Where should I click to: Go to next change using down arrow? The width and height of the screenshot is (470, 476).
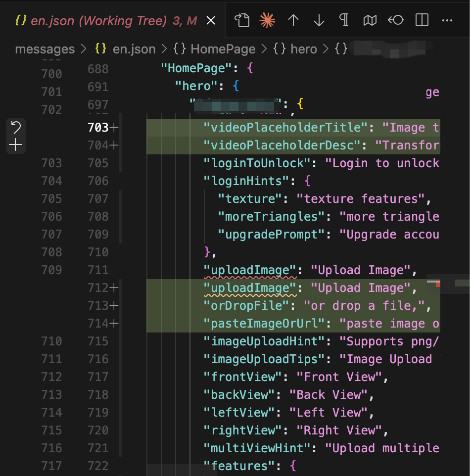click(319, 21)
